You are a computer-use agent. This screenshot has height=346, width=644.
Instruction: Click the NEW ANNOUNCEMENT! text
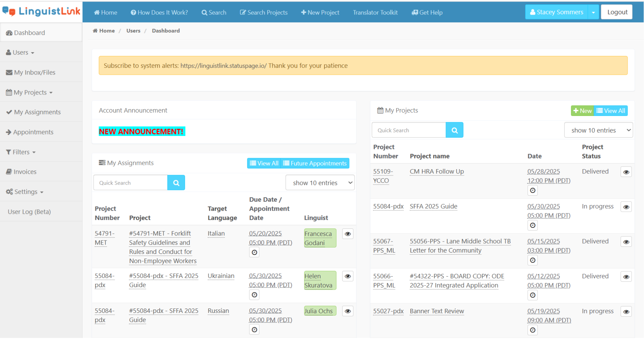click(x=142, y=131)
